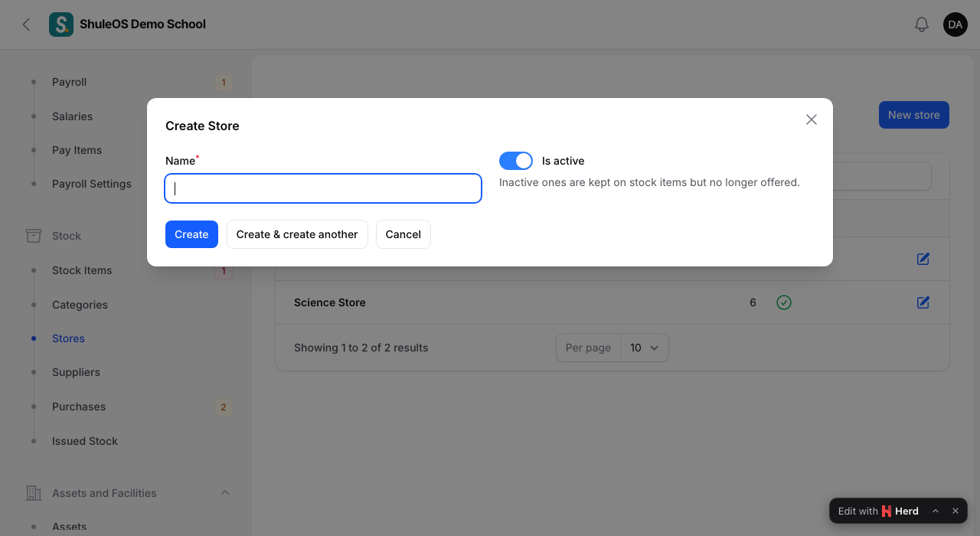Click the ShuleOS Demo School title
The height and width of the screenshot is (536, 980).
142,25
